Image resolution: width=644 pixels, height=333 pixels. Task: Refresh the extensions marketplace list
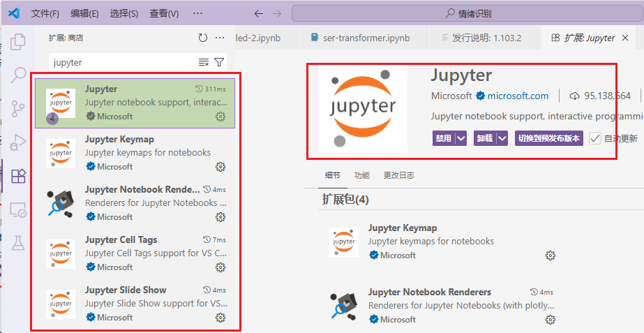click(203, 38)
